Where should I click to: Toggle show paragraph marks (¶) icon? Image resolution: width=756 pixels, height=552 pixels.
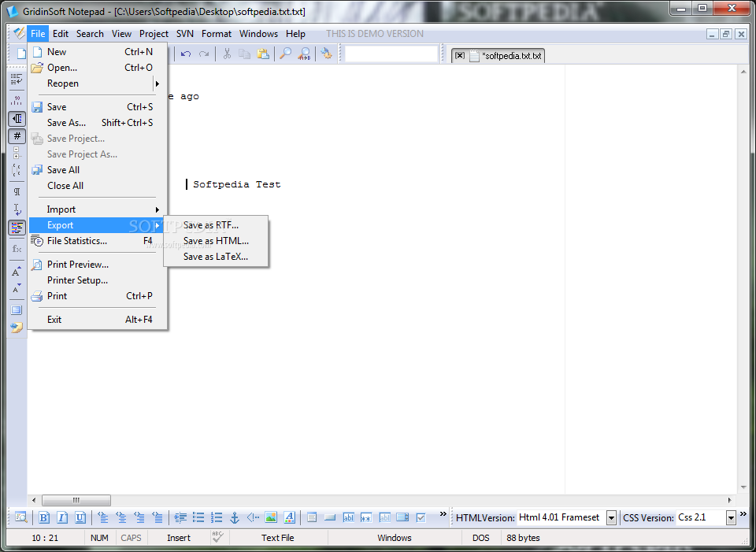pos(17,192)
